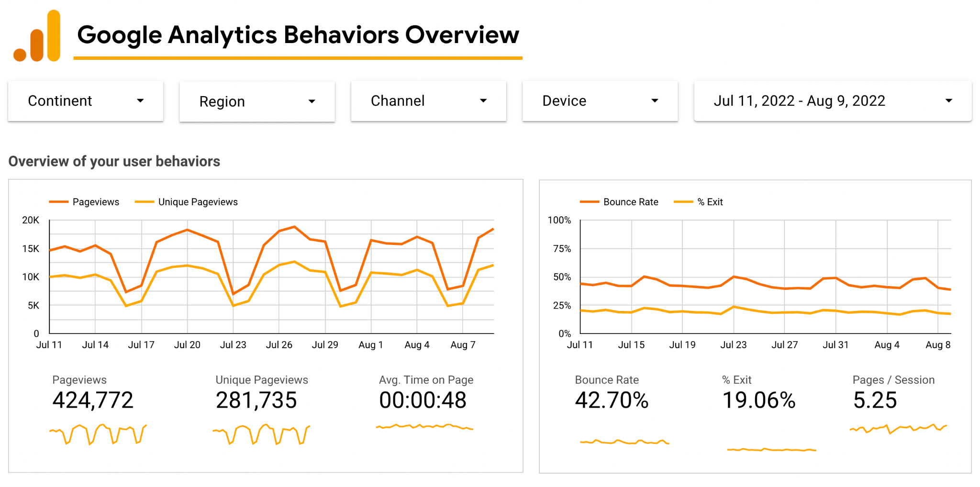Image resolution: width=980 pixels, height=487 pixels.
Task: Open the Device filter dropdown
Action: (600, 101)
